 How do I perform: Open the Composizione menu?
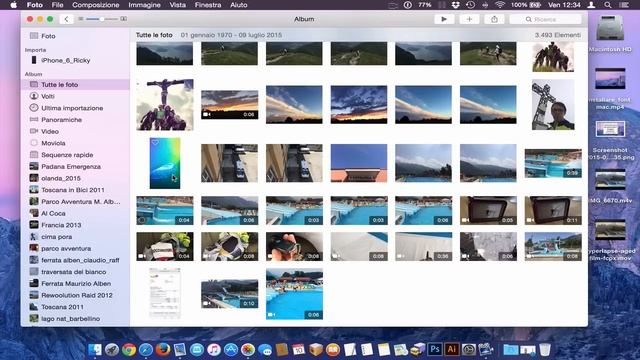coord(96,5)
